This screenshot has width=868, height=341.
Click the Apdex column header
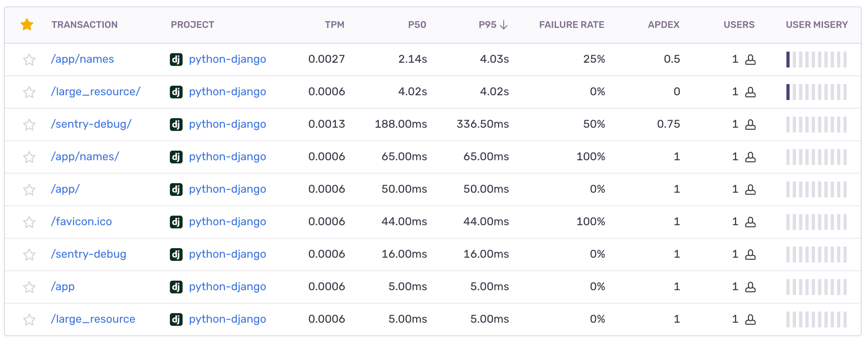tap(663, 25)
